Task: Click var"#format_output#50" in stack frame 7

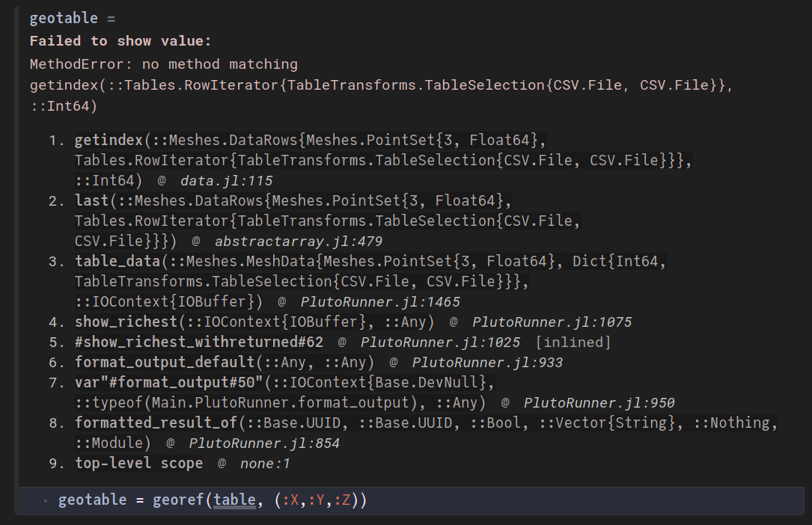Action: pos(169,382)
